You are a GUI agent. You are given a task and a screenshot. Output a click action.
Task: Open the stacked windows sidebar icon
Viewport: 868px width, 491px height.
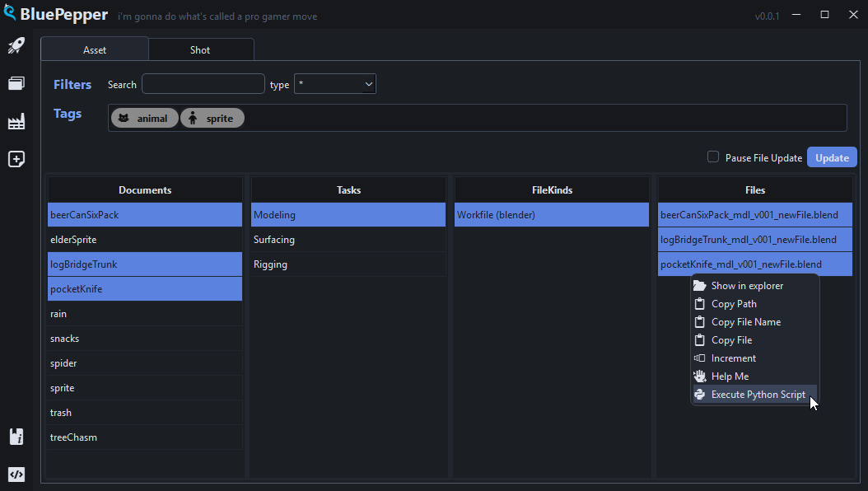pyautogui.click(x=16, y=83)
